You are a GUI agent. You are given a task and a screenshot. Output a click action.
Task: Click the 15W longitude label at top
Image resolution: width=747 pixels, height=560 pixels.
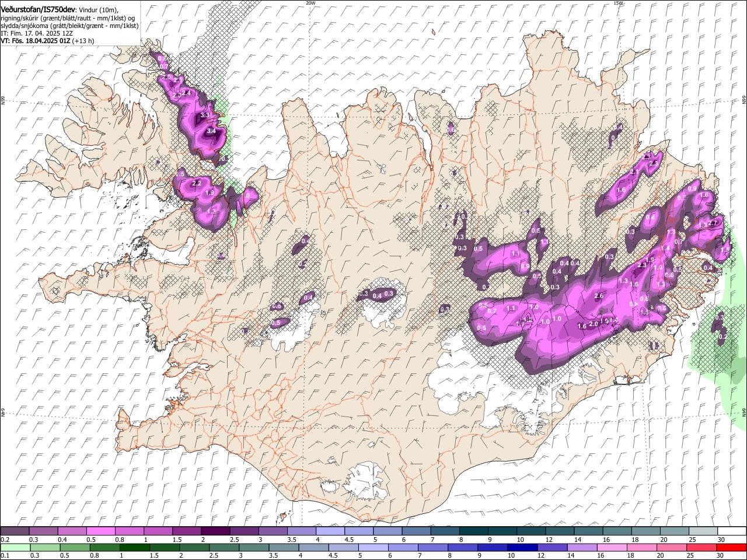coord(618,3)
